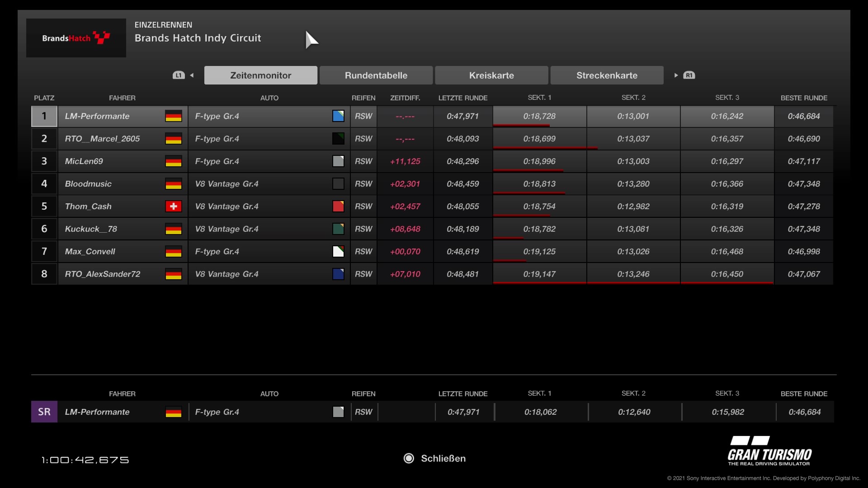Select driver RTO__Marcel_2605 row

(x=102, y=139)
